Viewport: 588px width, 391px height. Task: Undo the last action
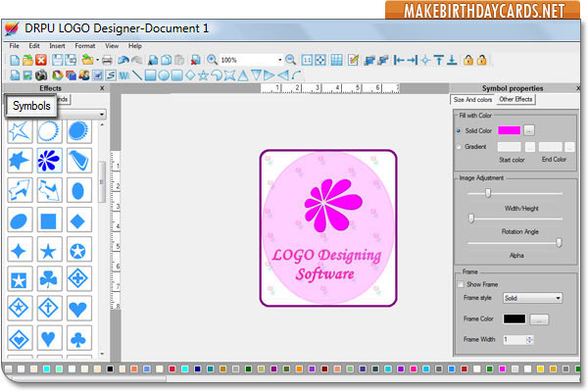pyautogui.click(x=123, y=60)
